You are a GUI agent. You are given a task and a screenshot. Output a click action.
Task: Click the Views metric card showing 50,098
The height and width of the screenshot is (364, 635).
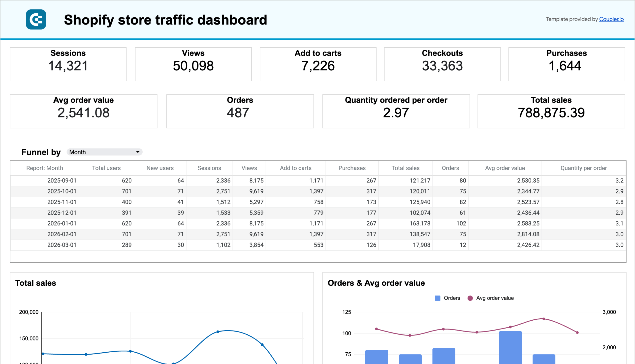(x=193, y=64)
